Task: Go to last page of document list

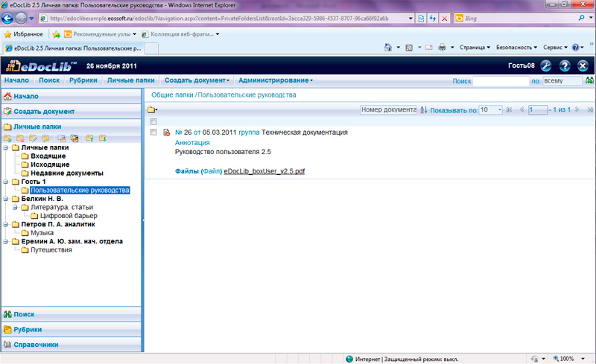Action: click(590, 110)
